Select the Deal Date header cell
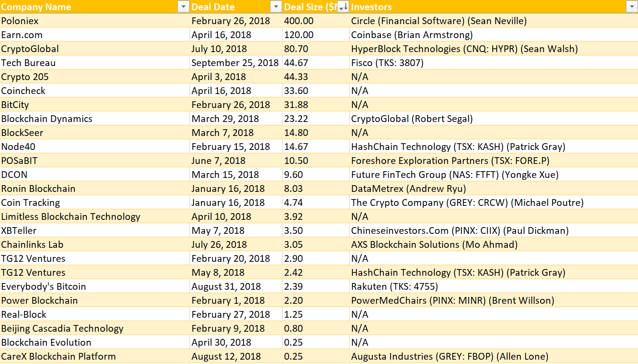 coord(236,7)
